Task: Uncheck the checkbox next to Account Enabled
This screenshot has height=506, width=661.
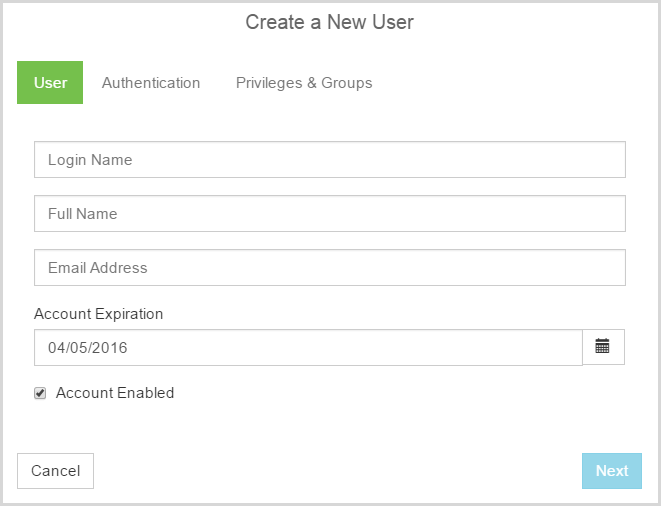Action: click(x=40, y=393)
